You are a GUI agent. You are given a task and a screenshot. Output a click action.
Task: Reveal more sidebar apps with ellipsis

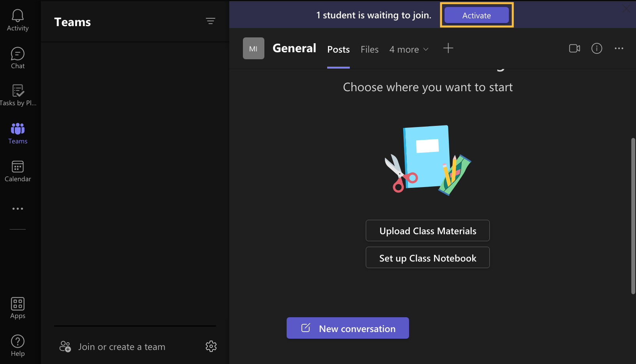pos(18,209)
